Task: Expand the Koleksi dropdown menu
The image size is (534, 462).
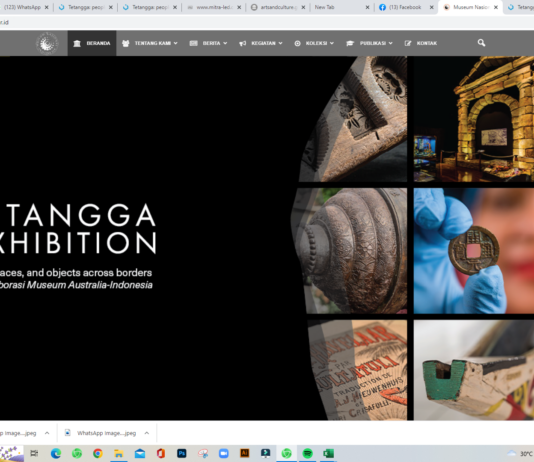Action: pos(332,43)
